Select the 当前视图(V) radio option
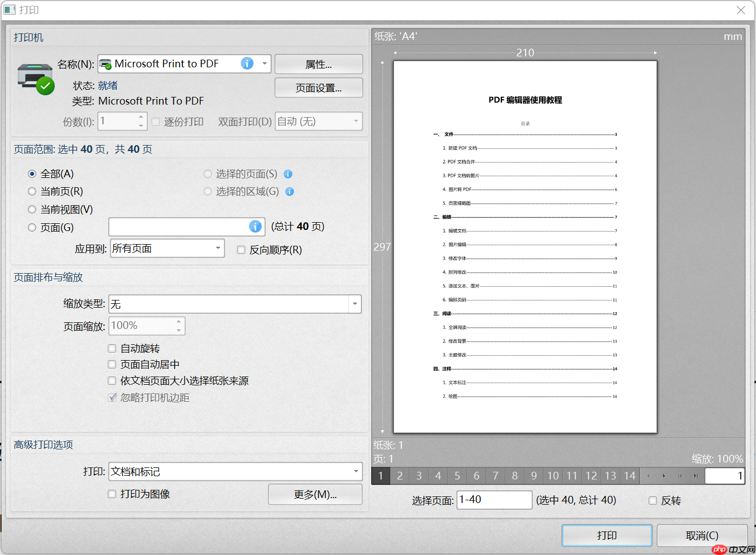The height and width of the screenshot is (555, 756). coord(32,210)
